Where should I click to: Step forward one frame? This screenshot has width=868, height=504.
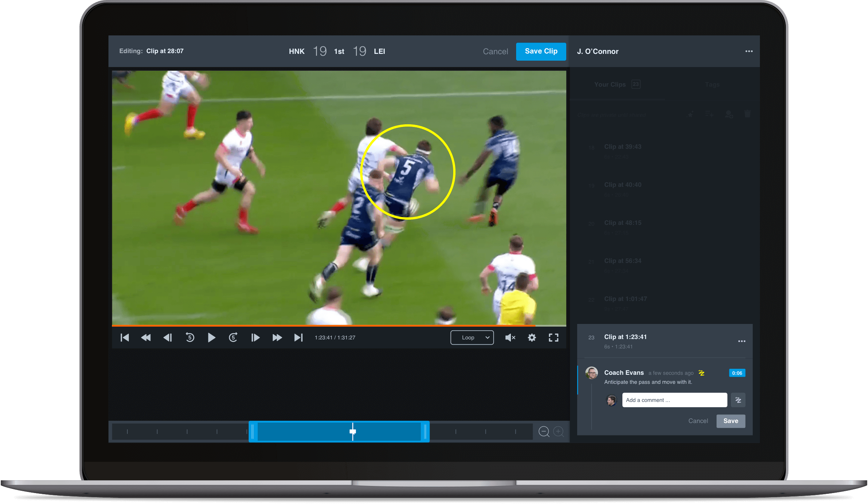coord(255,338)
